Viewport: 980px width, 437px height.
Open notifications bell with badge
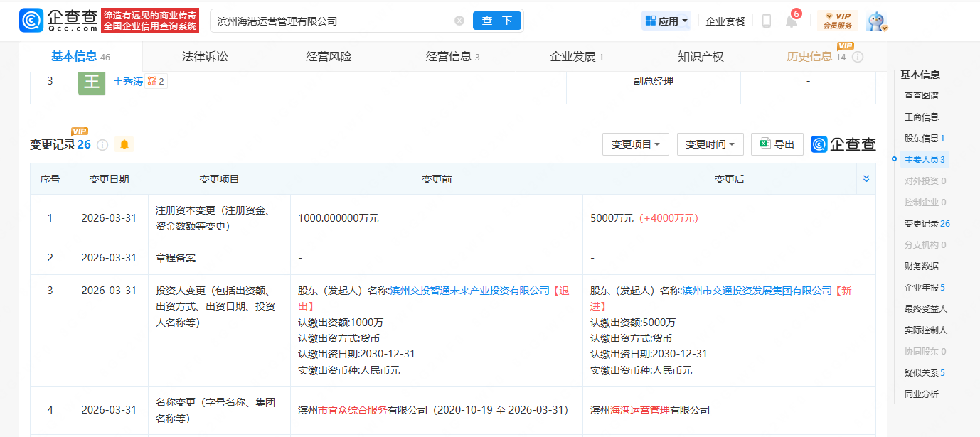(x=791, y=21)
